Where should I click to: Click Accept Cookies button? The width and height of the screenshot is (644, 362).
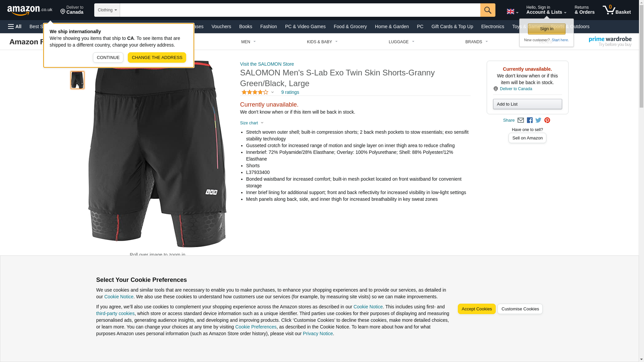click(477, 309)
